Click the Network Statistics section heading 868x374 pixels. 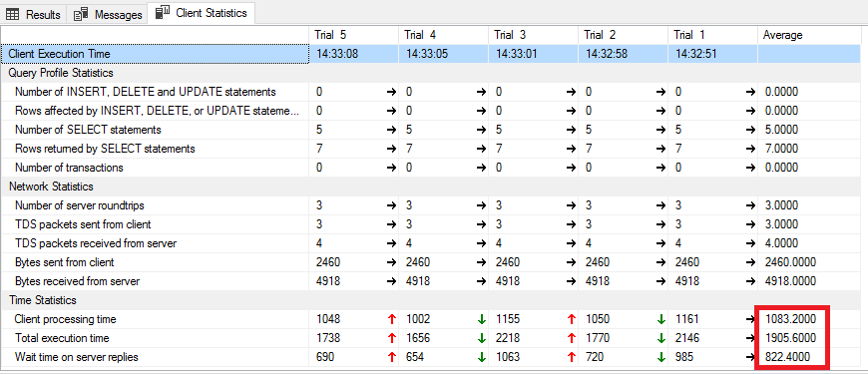51,187
